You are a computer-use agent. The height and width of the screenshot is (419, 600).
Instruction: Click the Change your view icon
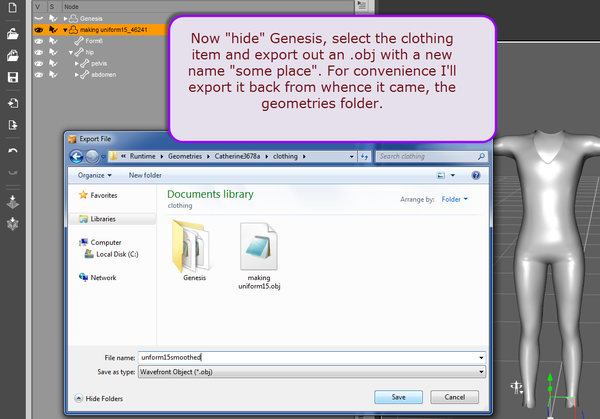click(441, 175)
